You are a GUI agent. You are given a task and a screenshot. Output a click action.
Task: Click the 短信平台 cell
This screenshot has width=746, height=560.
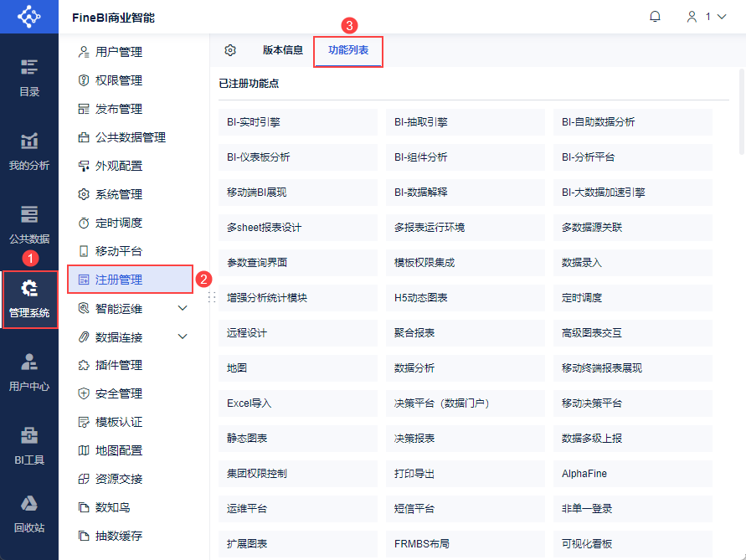click(x=466, y=509)
